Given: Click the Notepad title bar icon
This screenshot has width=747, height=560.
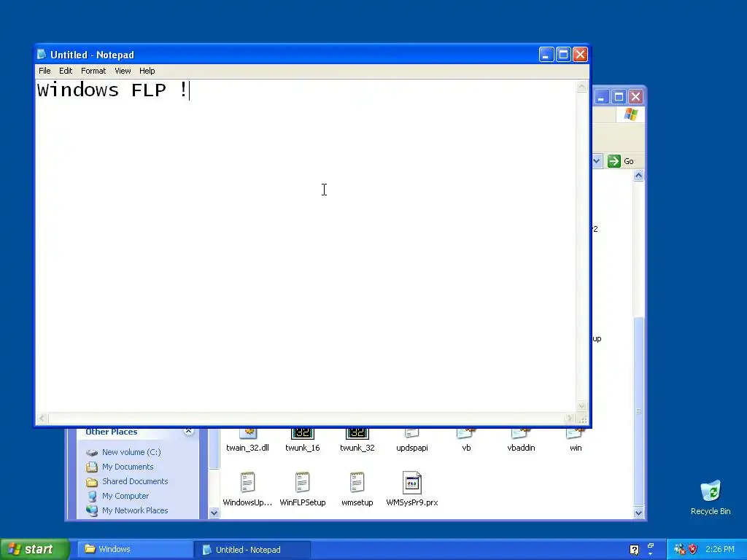Looking at the screenshot, I should (x=42, y=54).
